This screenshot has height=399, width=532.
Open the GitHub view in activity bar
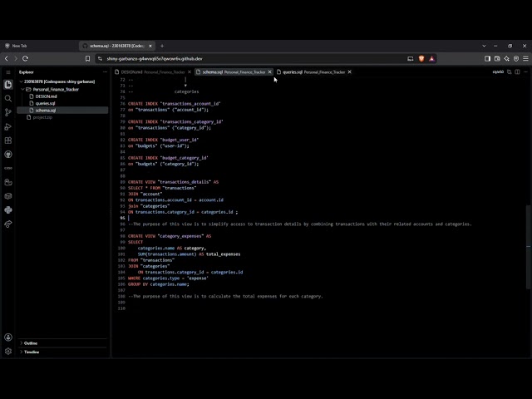pyautogui.click(x=8, y=155)
